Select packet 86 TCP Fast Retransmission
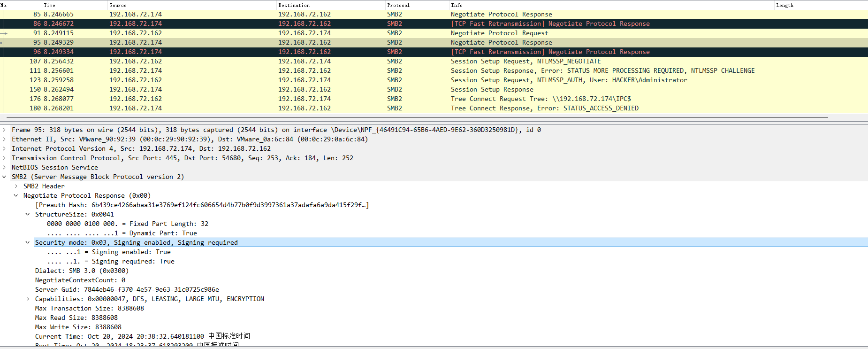The image size is (868, 349). click(x=434, y=24)
